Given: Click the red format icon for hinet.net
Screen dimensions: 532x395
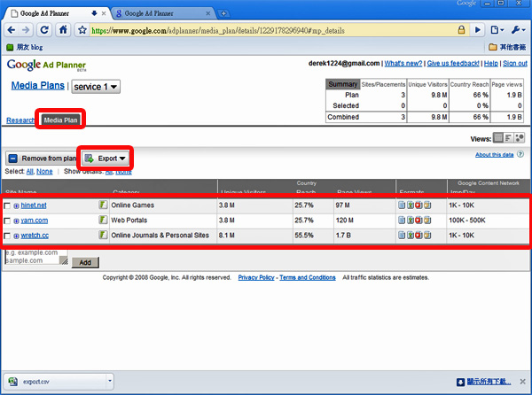Looking at the screenshot, I should 419,205.
